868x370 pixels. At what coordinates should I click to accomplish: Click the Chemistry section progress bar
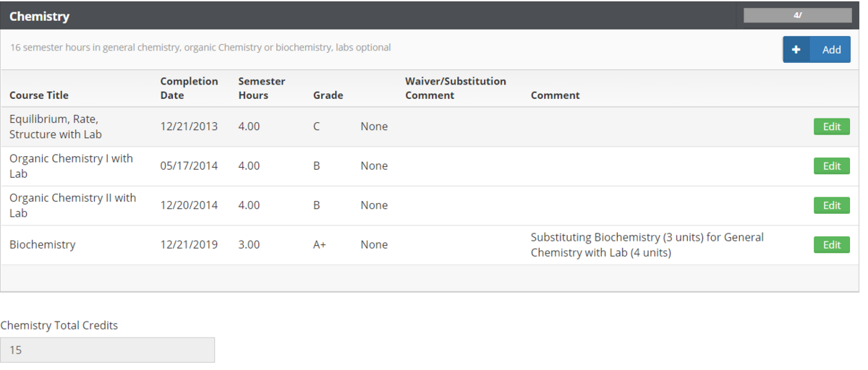point(797,15)
